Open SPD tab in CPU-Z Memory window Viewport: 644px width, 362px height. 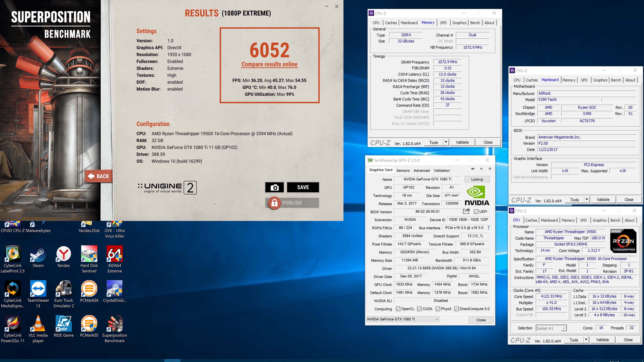coord(443,23)
